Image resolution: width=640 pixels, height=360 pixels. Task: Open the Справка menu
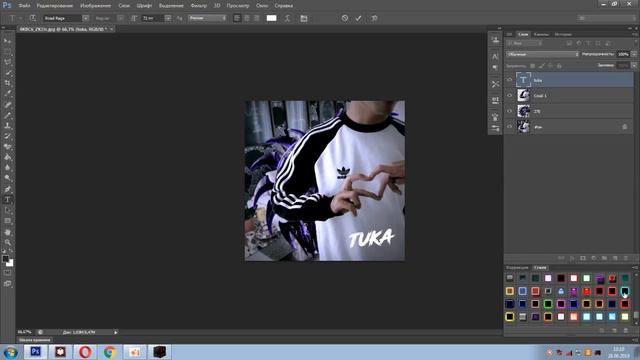(283, 6)
